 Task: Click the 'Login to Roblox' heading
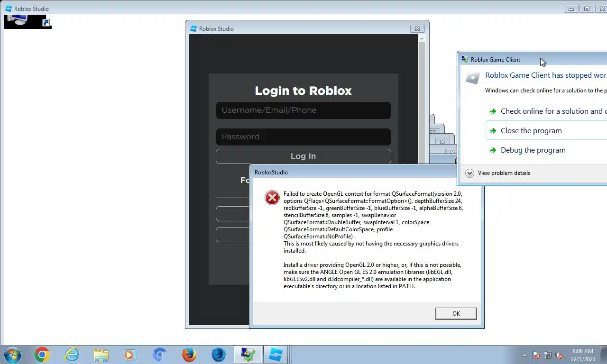pos(303,91)
